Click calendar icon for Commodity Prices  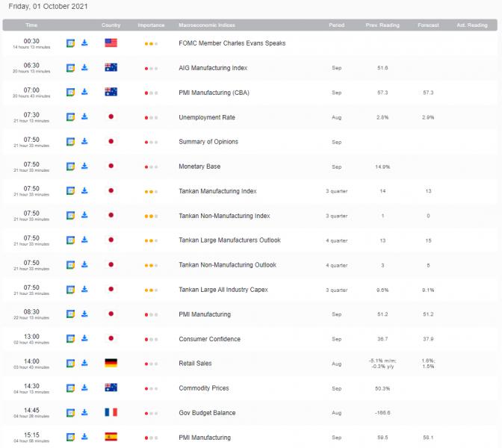point(70,388)
